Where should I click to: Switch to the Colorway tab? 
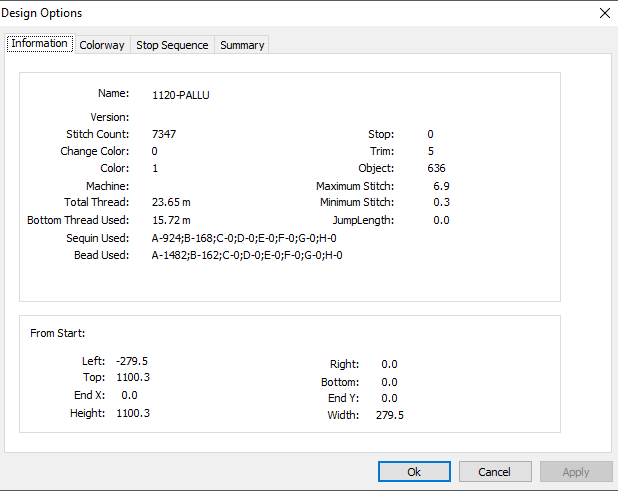pos(102,45)
